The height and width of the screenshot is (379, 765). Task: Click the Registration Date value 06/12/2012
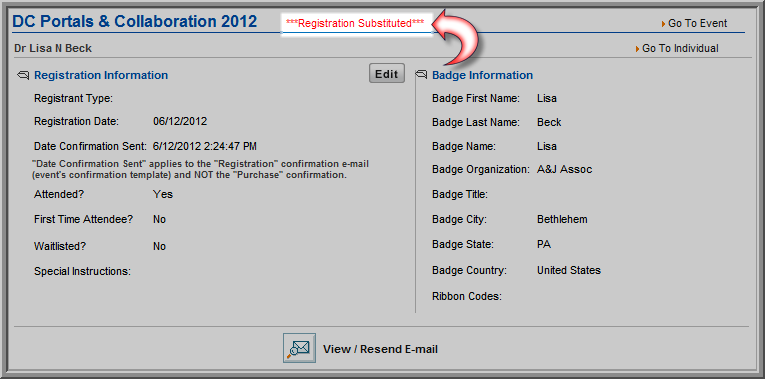(x=180, y=121)
